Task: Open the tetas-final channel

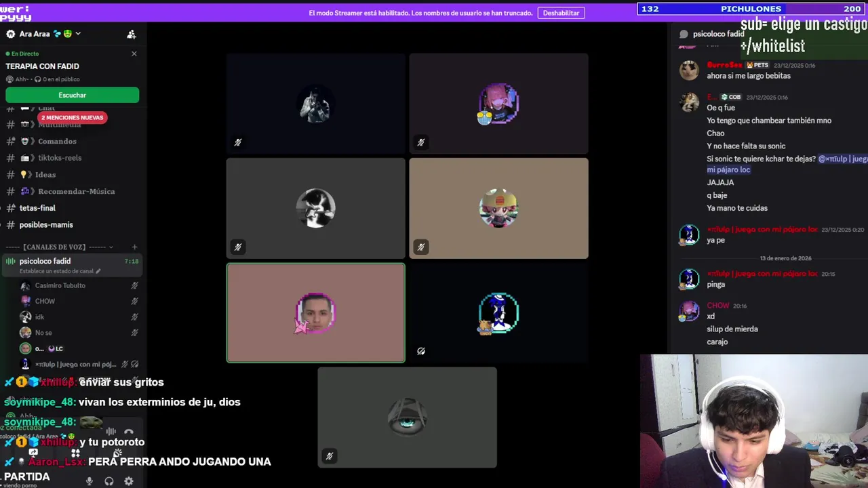Action: click(x=37, y=208)
